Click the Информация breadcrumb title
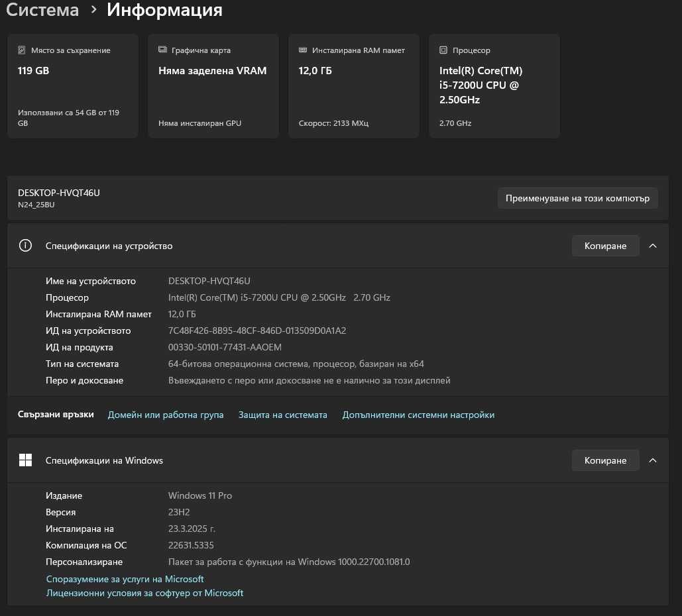Image resolution: width=682 pixels, height=616 pixels. [x=164, y=9]
